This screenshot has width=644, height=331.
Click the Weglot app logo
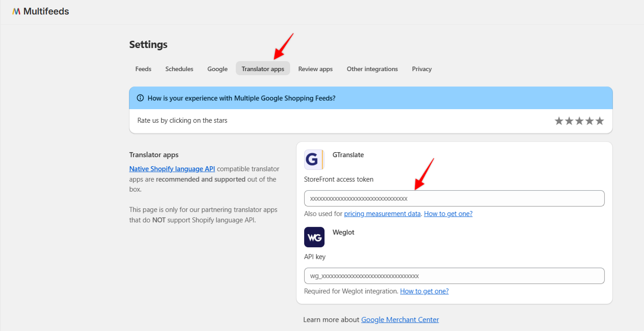point(314,237)
